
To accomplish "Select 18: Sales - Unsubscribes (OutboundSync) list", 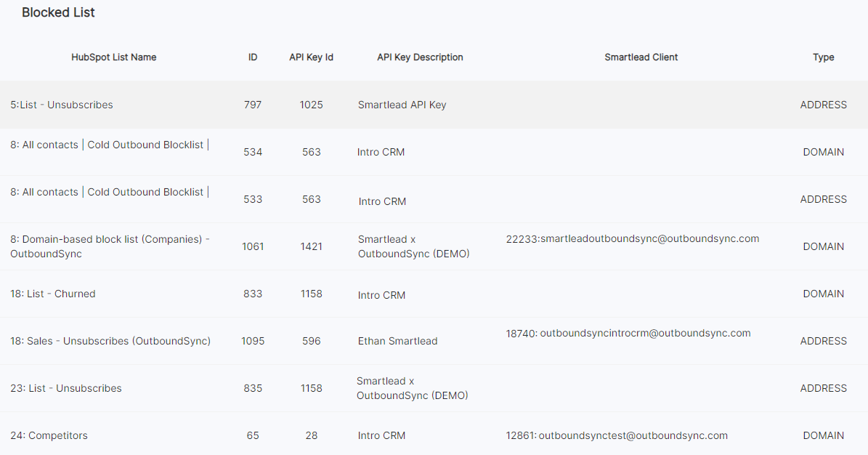I will click(110, 341).
